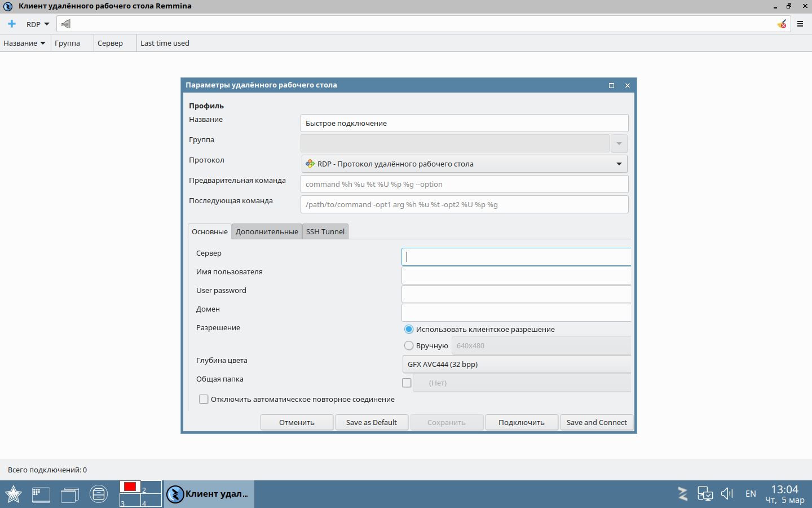Image resolution: width=812 pixels, height=508 pixels.
Task: Expand the Группа dropdown arrow
Action: (619, 143)
